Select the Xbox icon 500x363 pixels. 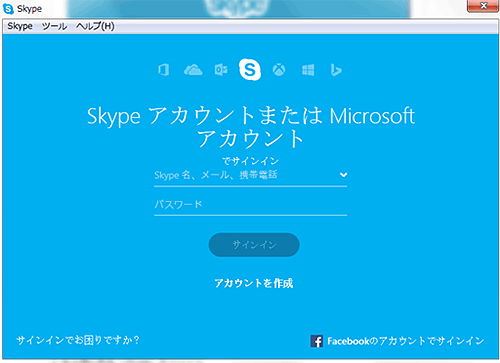coord(279,70)
